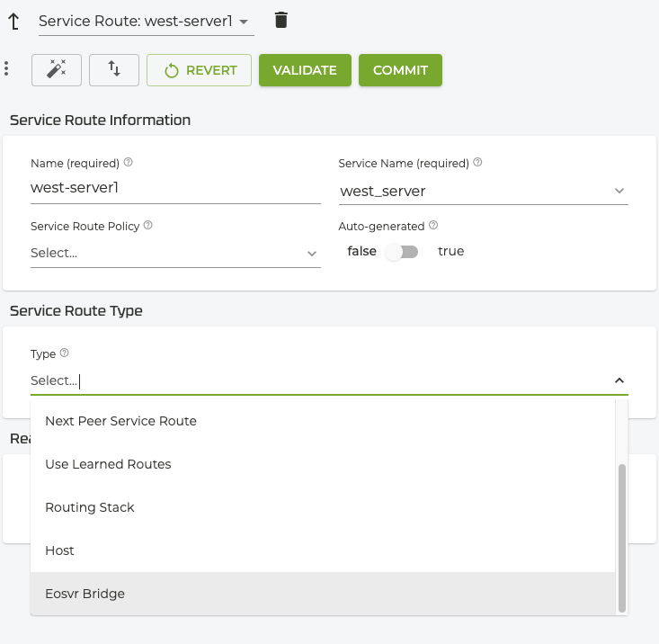Click the Name input field west-server1
The image size is (659, 644).
[175, 189]
